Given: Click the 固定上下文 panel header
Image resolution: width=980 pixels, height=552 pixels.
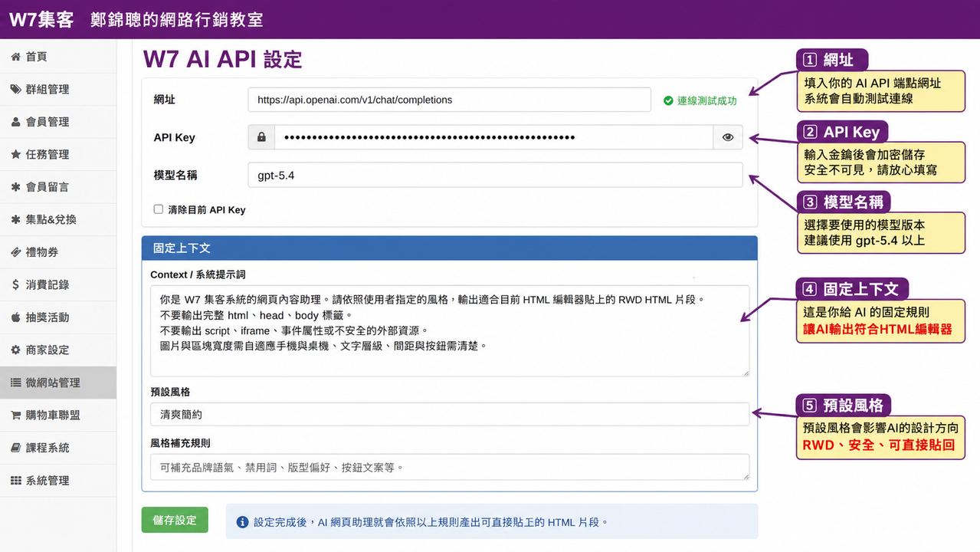Looking at the screenshot, I should 450,248.
